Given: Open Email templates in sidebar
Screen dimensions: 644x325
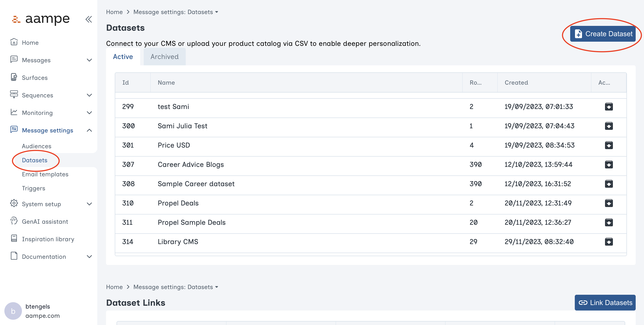Looking at the screenshot, I should (x=45, y=174).
